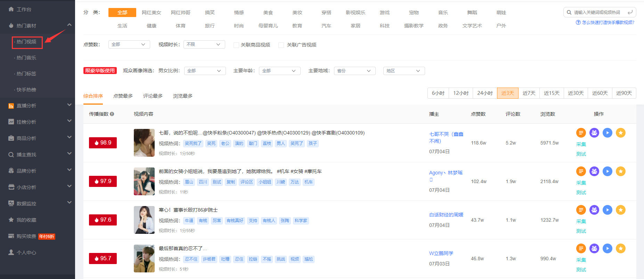644x279 pixels.
Task: Select the 综合排序 tab
Action: click(x=93, y=96)
